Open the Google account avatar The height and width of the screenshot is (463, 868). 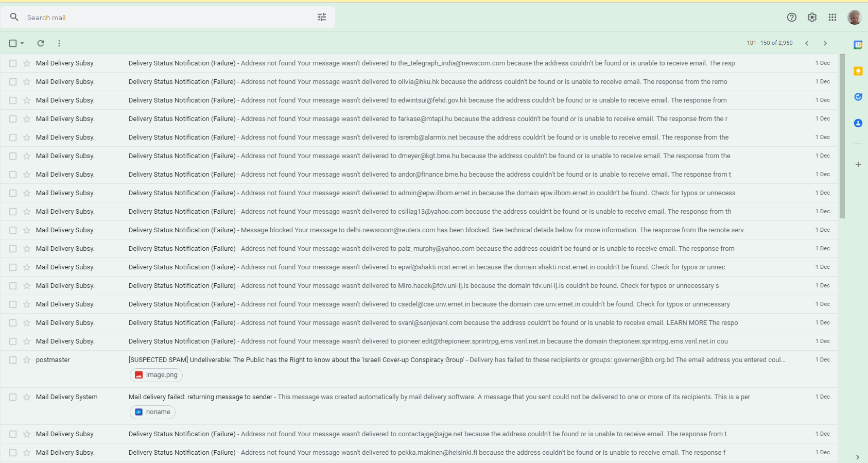(x=855, y=18)
